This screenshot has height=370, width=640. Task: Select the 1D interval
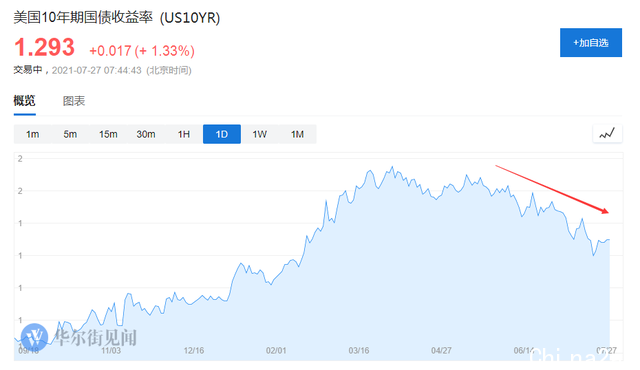tap(222, 134)
